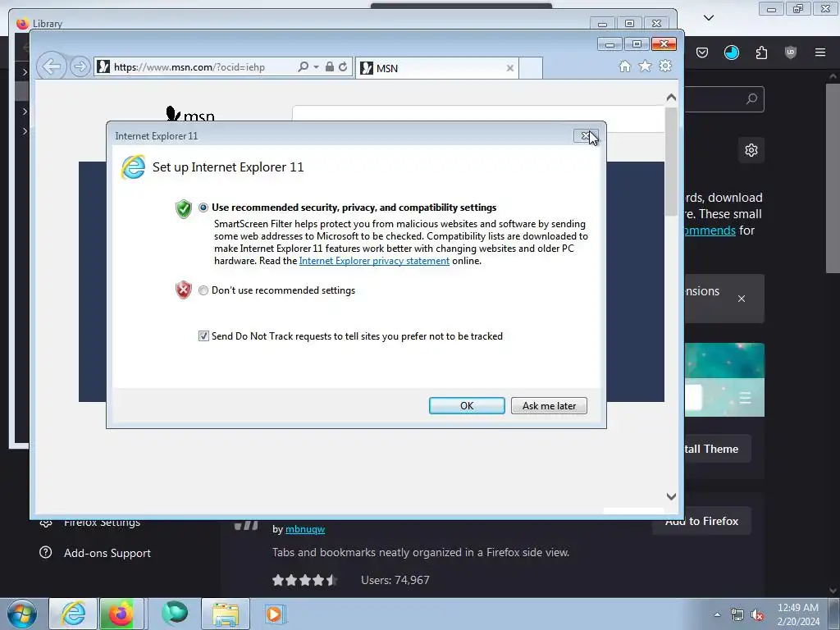840x630 pixels.
Task: Open the IE Home icon
Action: coord(624,66)
